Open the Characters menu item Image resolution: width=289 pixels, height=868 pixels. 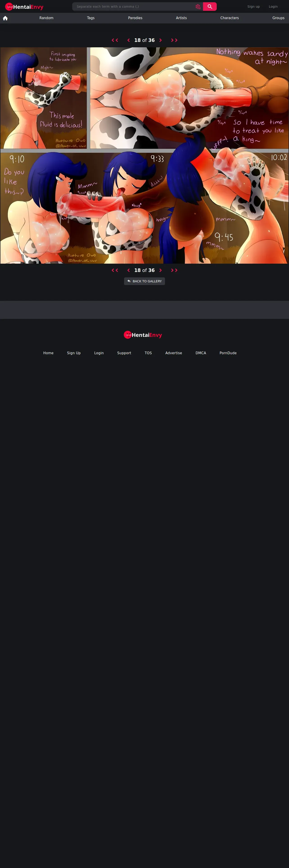pyautogui.click(x=229, y=18)
